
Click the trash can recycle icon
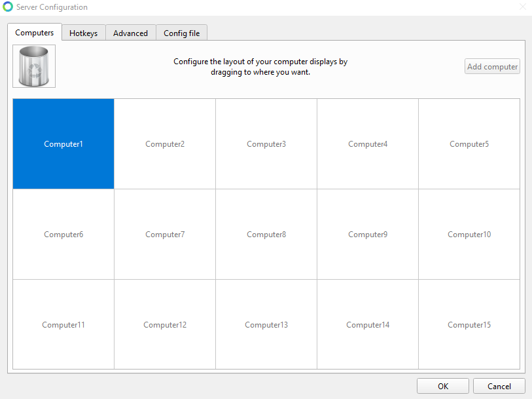34,66
